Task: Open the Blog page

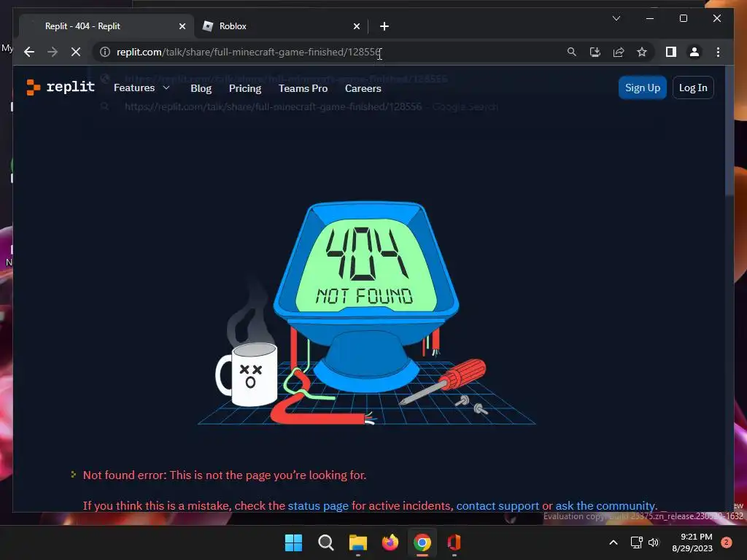Action: (x=201, y=88)
